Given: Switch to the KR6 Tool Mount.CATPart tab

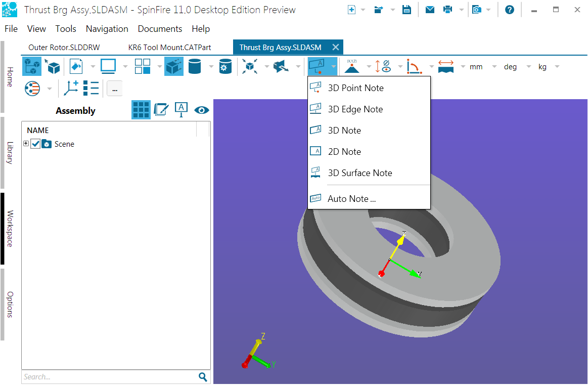Looking at the screenshot, I should 169,47.
